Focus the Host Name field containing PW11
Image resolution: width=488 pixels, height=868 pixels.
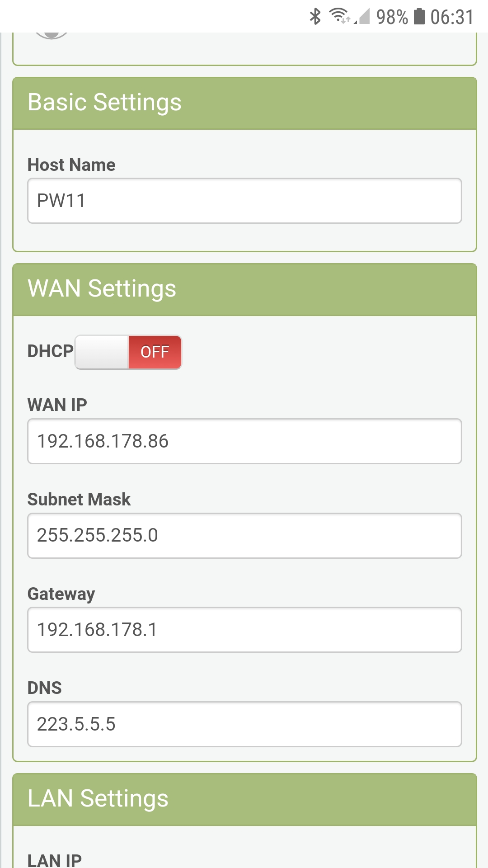[x=244, y=201]
